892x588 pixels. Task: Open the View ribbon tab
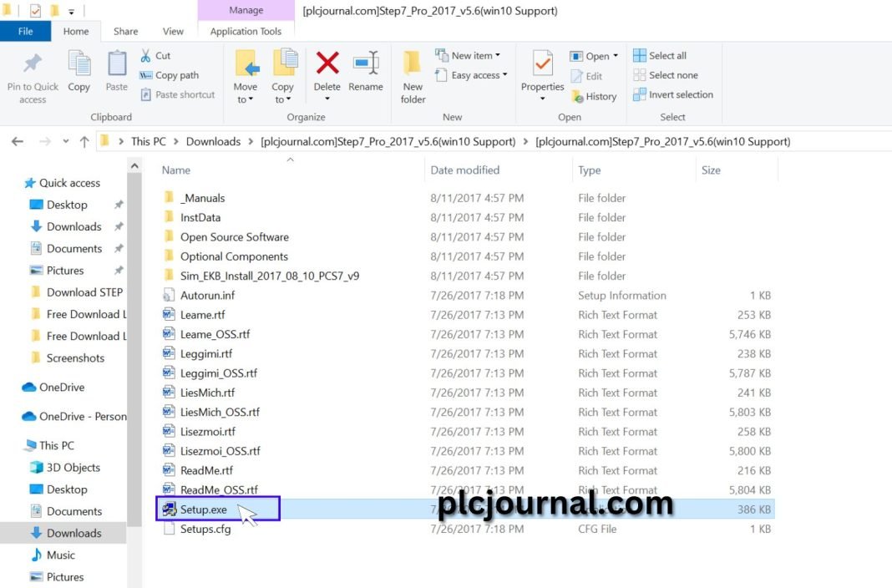tap(173, 31)
